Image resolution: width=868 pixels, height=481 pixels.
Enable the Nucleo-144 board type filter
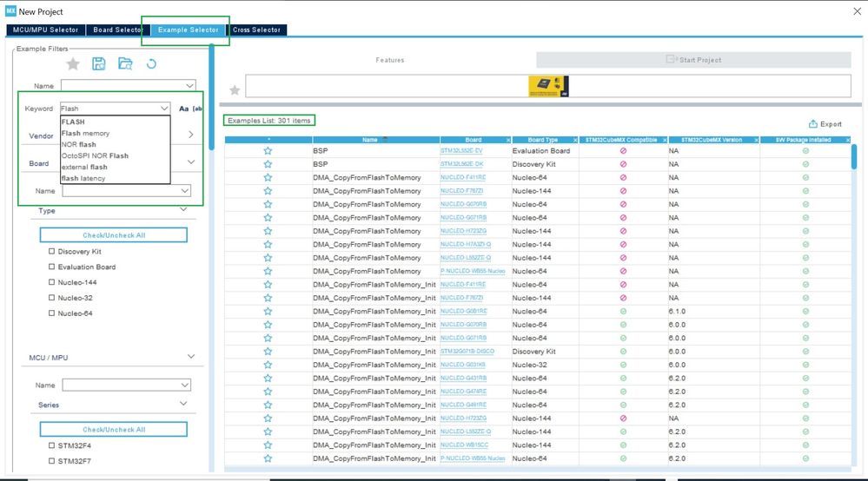pyautogui.click(x=51, y=282)
